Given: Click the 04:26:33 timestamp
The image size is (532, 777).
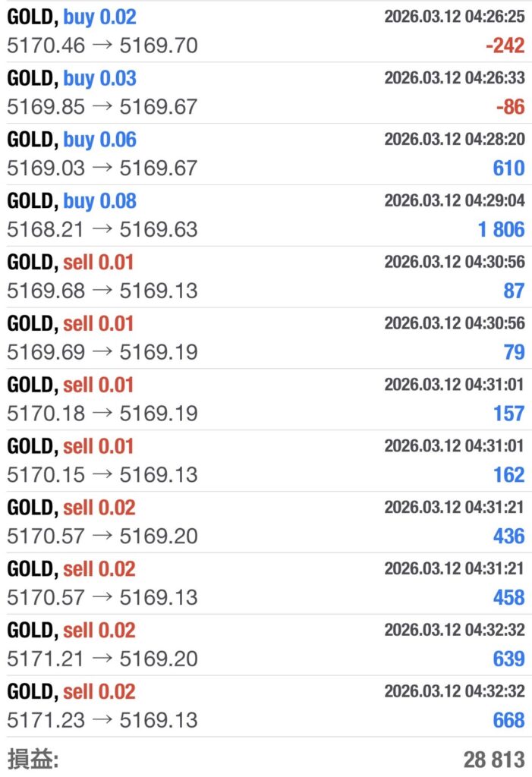Looking at the screenshot, I should [x=454, y=78].
